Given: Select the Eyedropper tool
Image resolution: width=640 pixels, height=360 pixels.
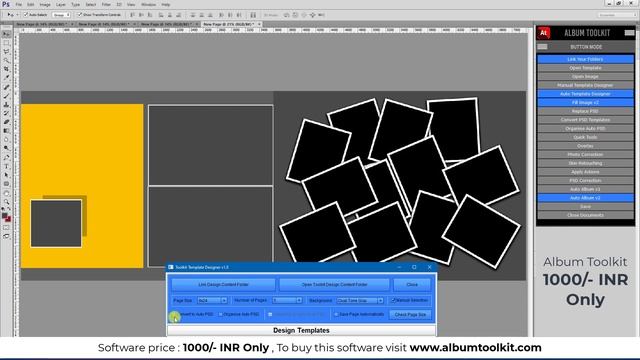Looking at the screenshot, I should (x=6, y=78).
